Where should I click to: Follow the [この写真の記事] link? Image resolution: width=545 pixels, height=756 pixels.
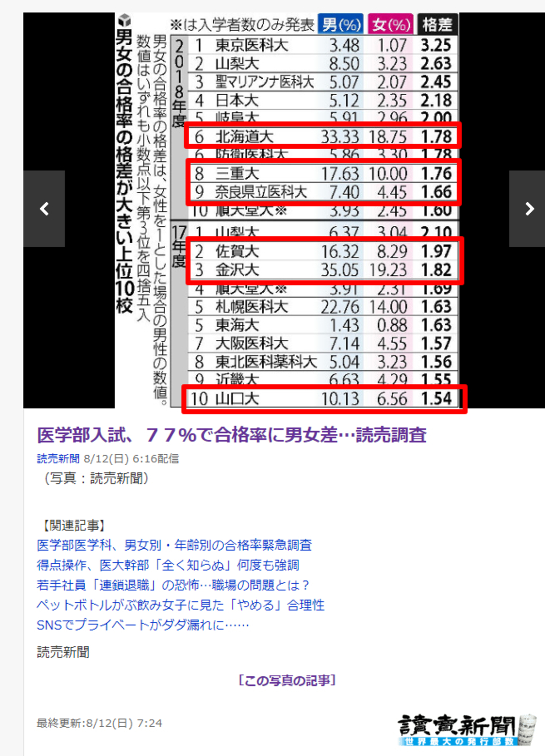287,680
